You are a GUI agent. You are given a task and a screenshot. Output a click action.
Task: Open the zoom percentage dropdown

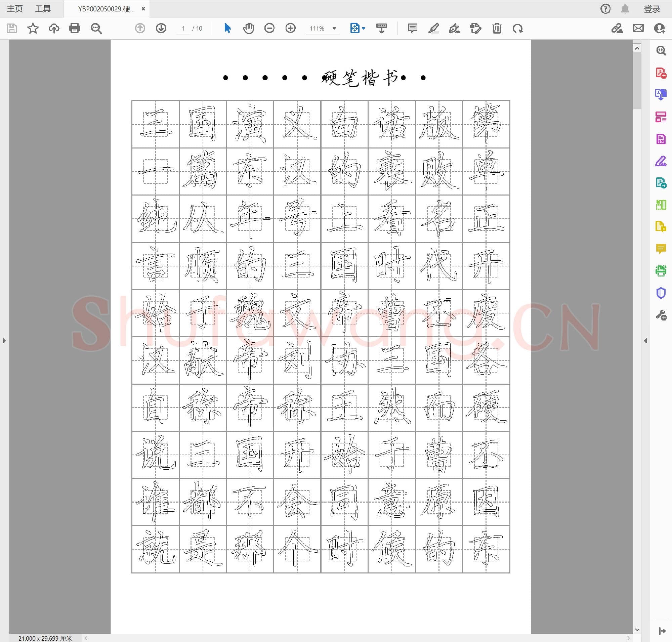coord(334,29)
